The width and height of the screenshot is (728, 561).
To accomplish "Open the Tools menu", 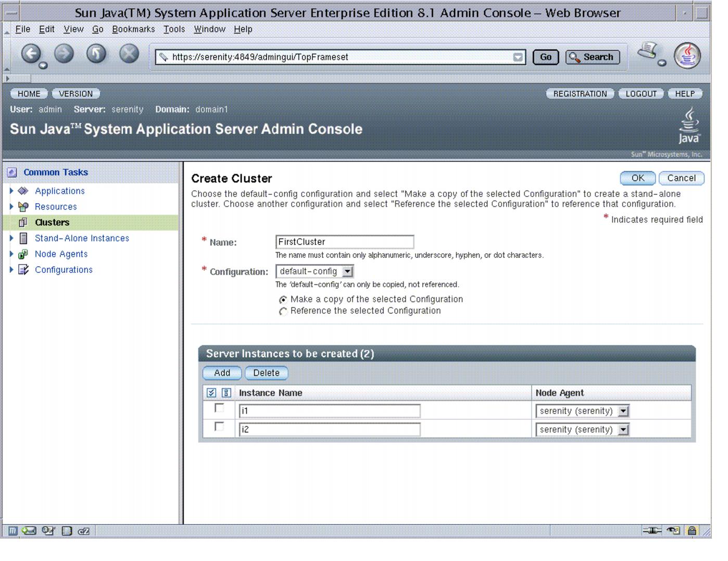I will coord(174,29).
